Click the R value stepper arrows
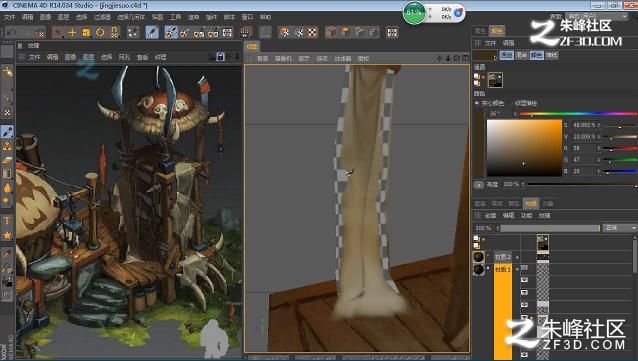This screenshot has width=638, height=361. coord(598,149)
